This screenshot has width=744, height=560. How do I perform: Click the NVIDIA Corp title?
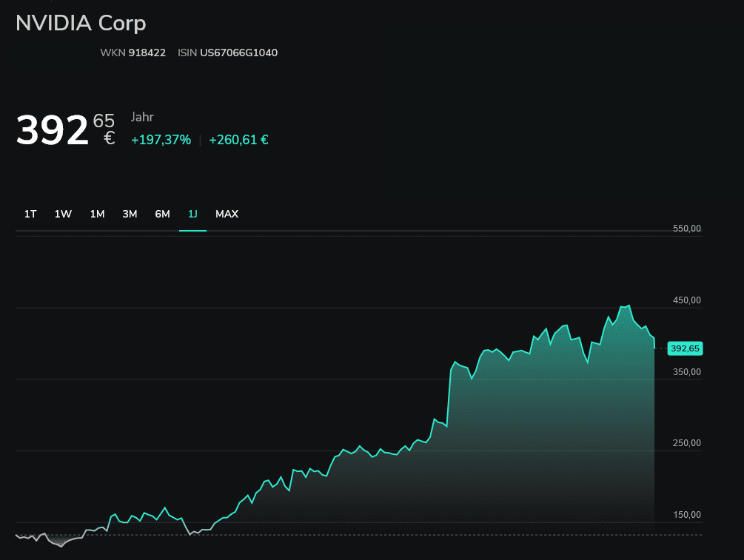81,23
